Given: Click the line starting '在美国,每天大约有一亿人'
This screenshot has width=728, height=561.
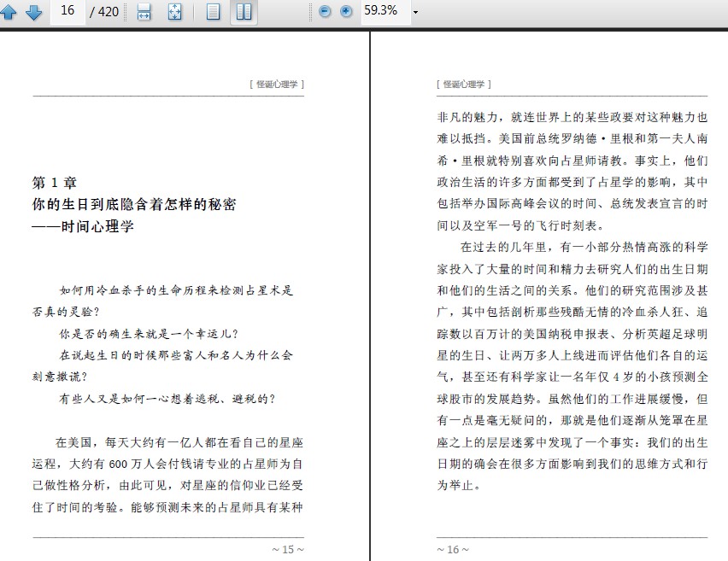Looking at the screenshot, I should tap(179, 442).
